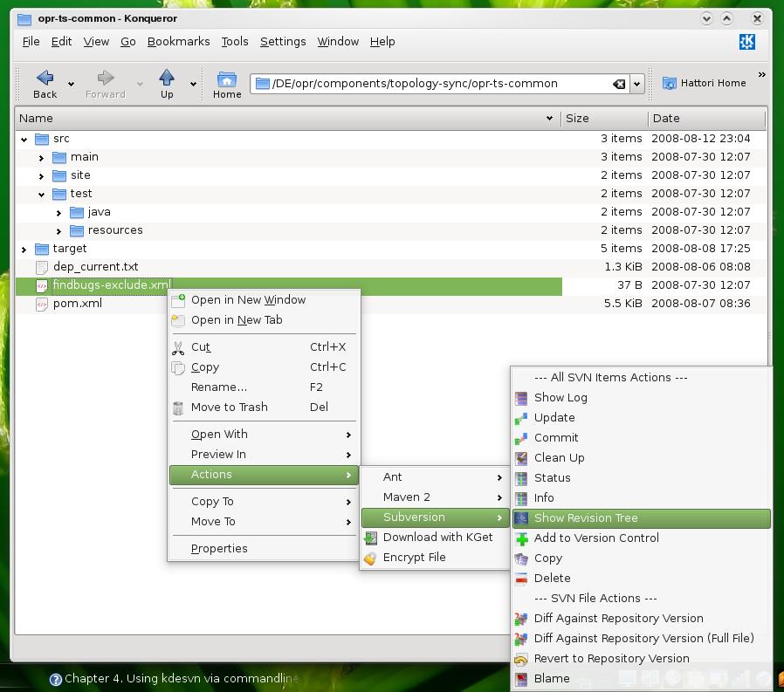Select Open in New Tab
The image size is (784, 692).
tap(264, 319)
